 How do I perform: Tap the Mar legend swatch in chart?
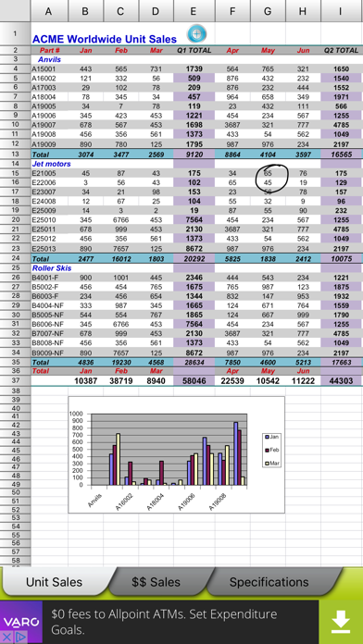pos(267,464)
